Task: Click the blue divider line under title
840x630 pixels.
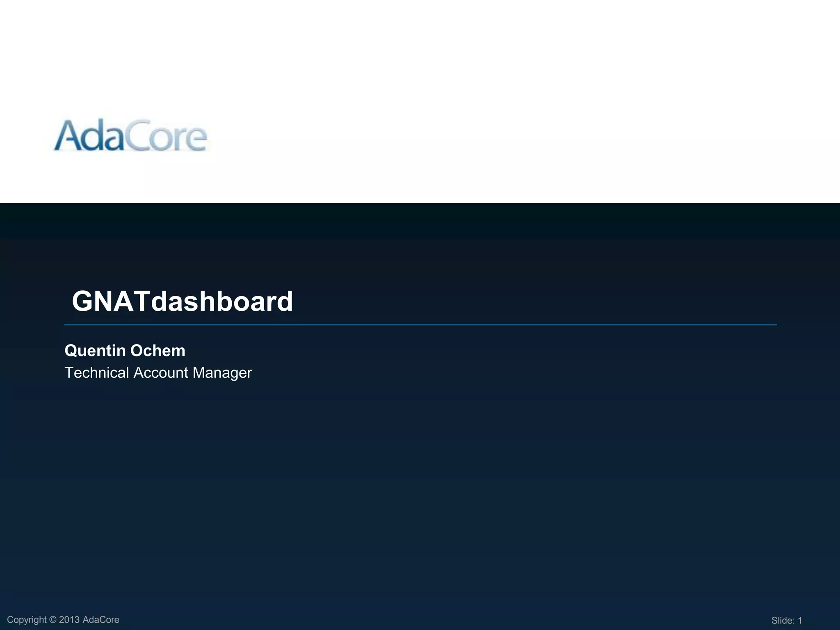Action: [x=420, y=325]
